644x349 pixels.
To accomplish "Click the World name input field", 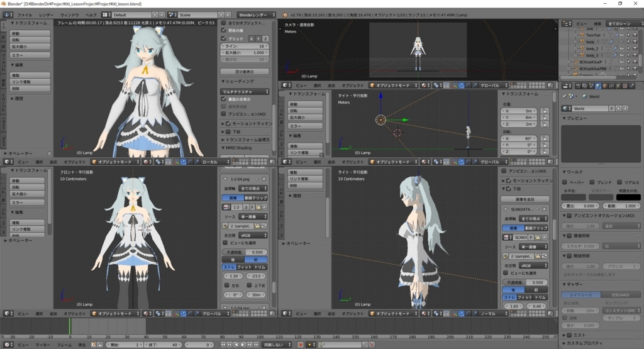I will (x=590, y=108).
